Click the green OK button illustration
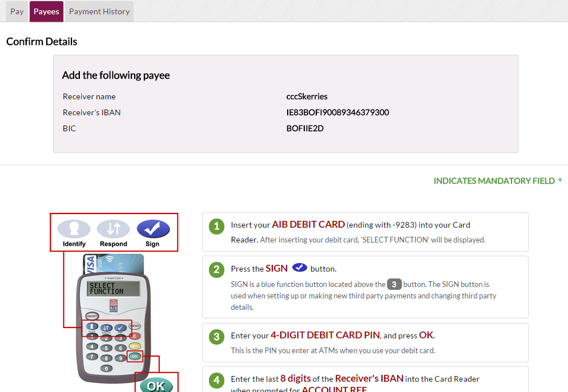The height and width of the screenshot is (392, 568). click(x=156, y=385)
